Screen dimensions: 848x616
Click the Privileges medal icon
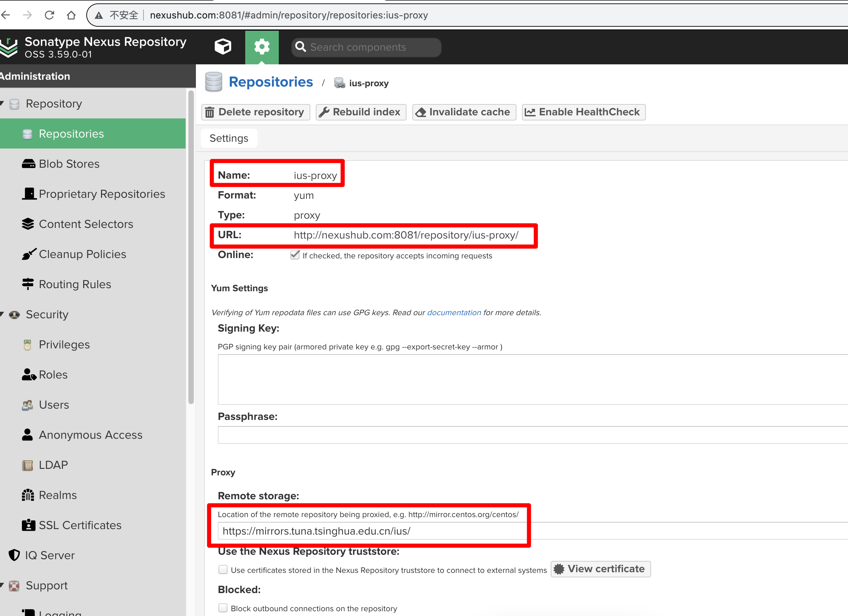[x=27, y=344]
